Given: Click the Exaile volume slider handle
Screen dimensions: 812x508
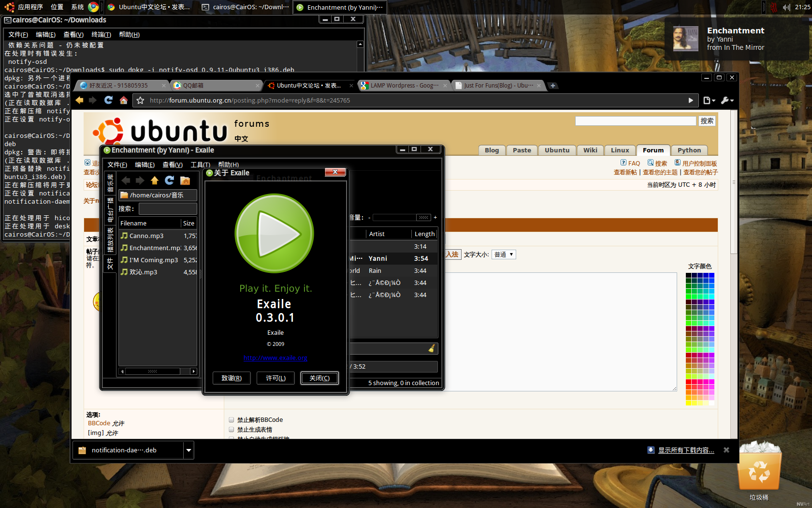Looking at the screenshot, I should [x=423, y=218].
